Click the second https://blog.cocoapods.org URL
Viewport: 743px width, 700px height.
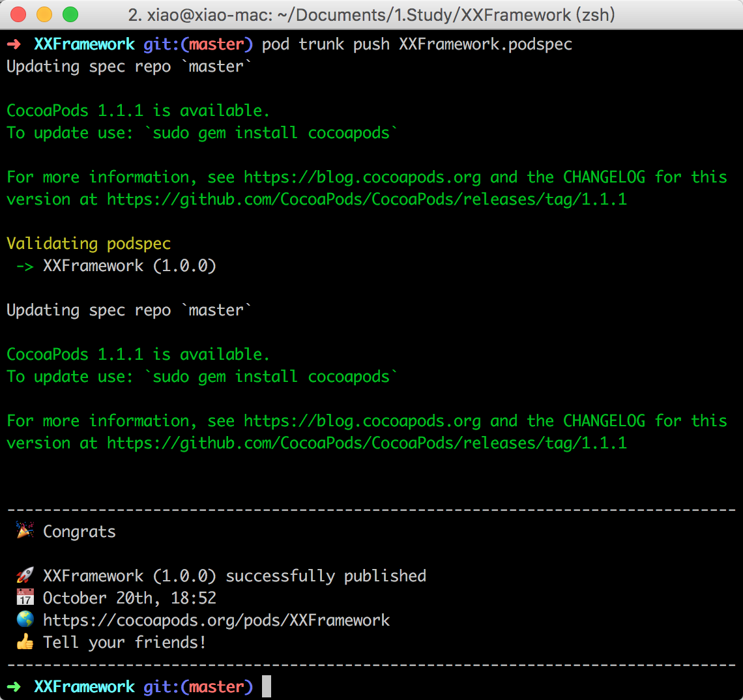(362, 421)
